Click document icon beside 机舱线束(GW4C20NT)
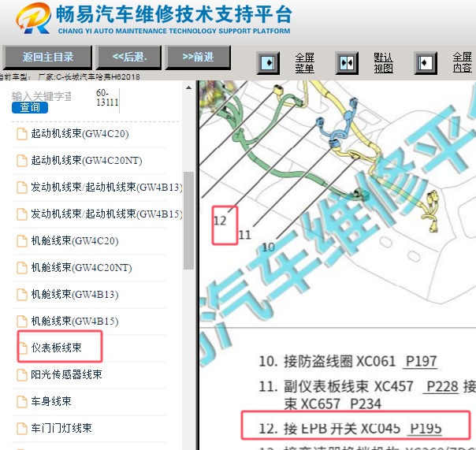 pos(22,268)
